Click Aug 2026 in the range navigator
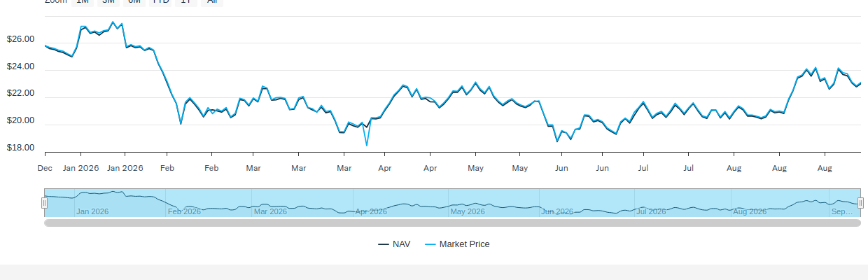Viewport: 868px width, 280px height. 750,211
